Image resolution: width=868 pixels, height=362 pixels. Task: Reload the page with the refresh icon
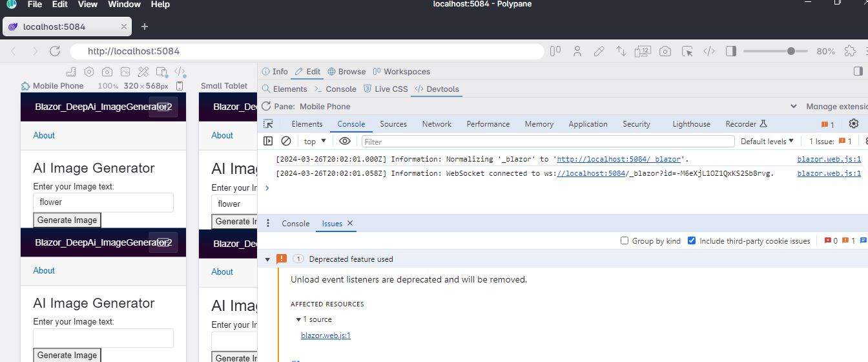tap(55, 51)
